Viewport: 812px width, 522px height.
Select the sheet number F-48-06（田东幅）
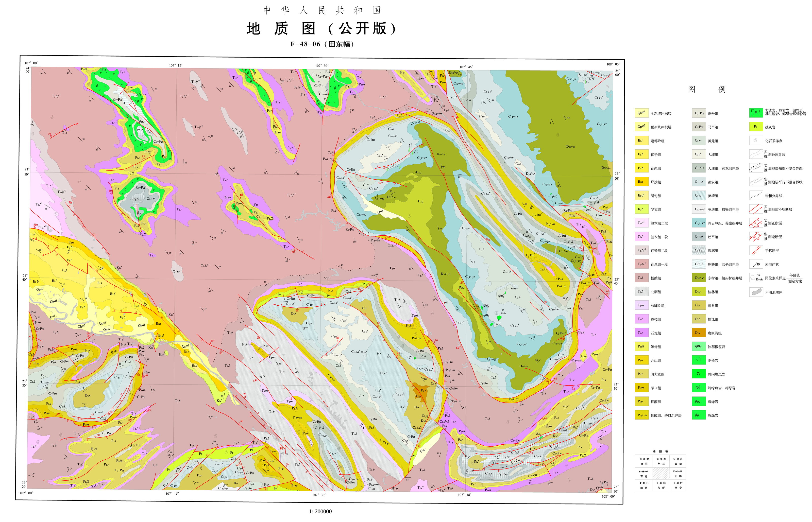pos(322,44)
